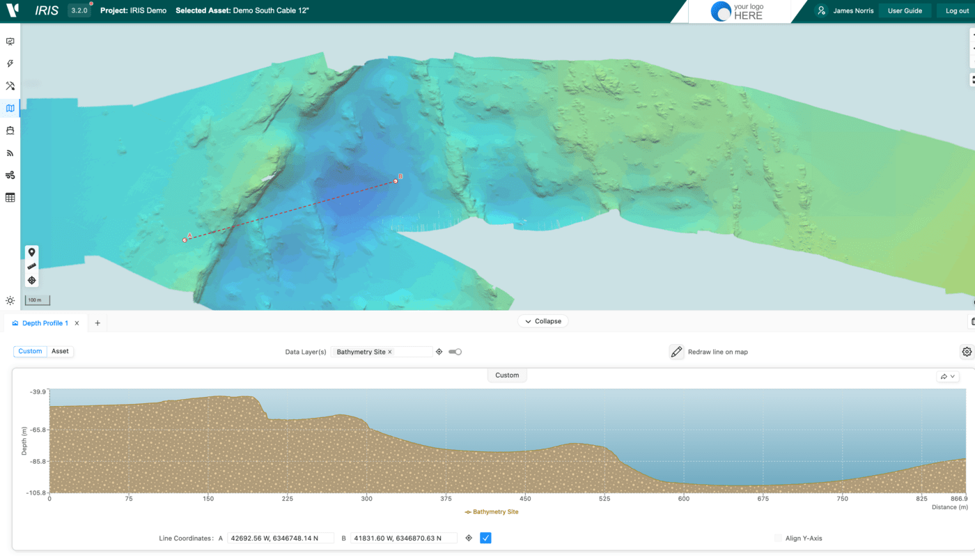Click the 100 m map scale bar
This screenshot has height=560, width=975.
pos(38,300)
